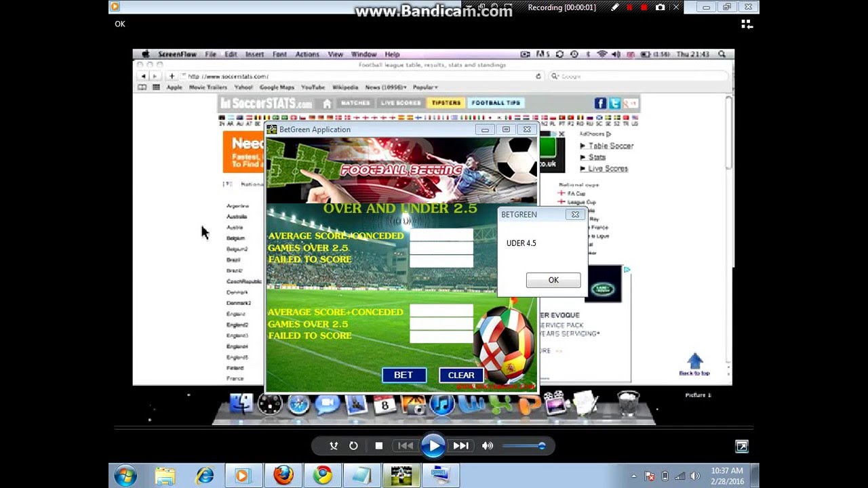Show hidden tray icons arrow
Viewport: 868px width, 488px height.
[x=633, y=476]
